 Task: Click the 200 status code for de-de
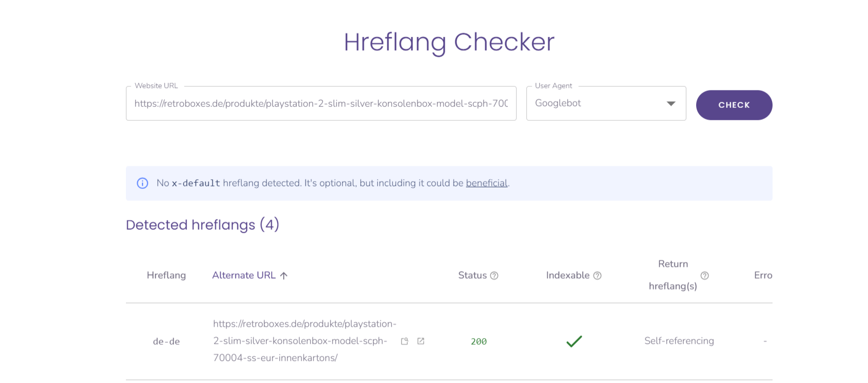click(478, 342)
